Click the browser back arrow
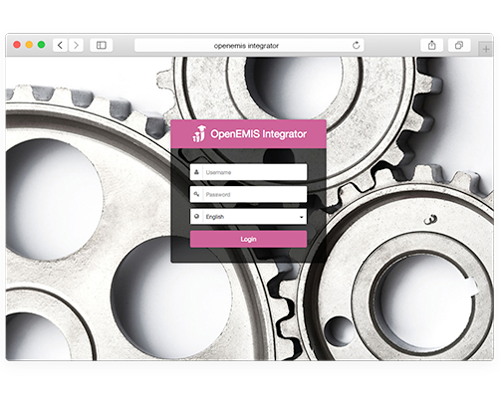This screenshot has width=500, height=394. click(60, 45)
